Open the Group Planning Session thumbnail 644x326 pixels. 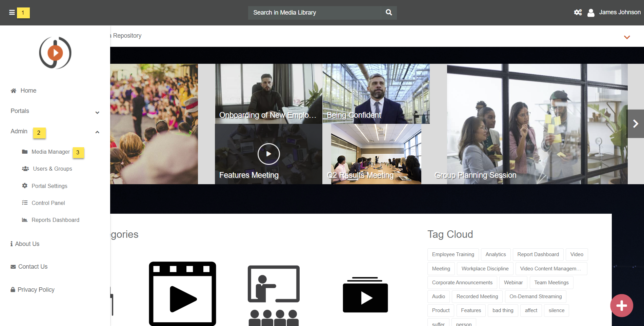[537, 124]
